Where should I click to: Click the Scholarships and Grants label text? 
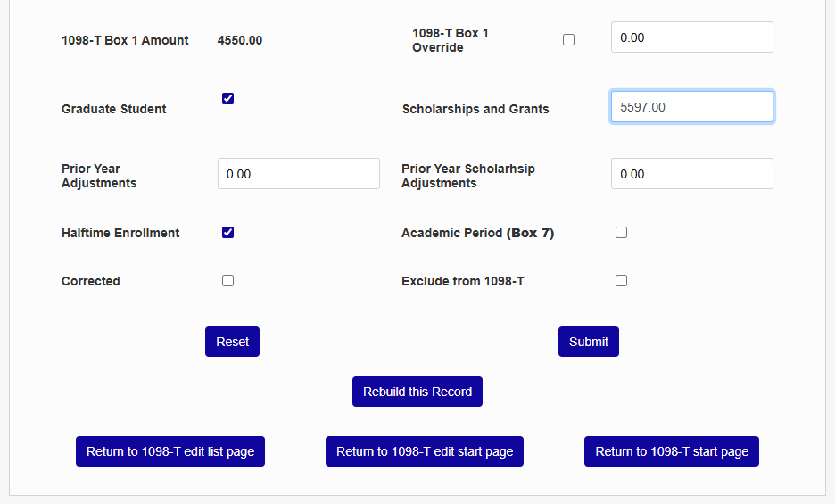coord(475,109)
